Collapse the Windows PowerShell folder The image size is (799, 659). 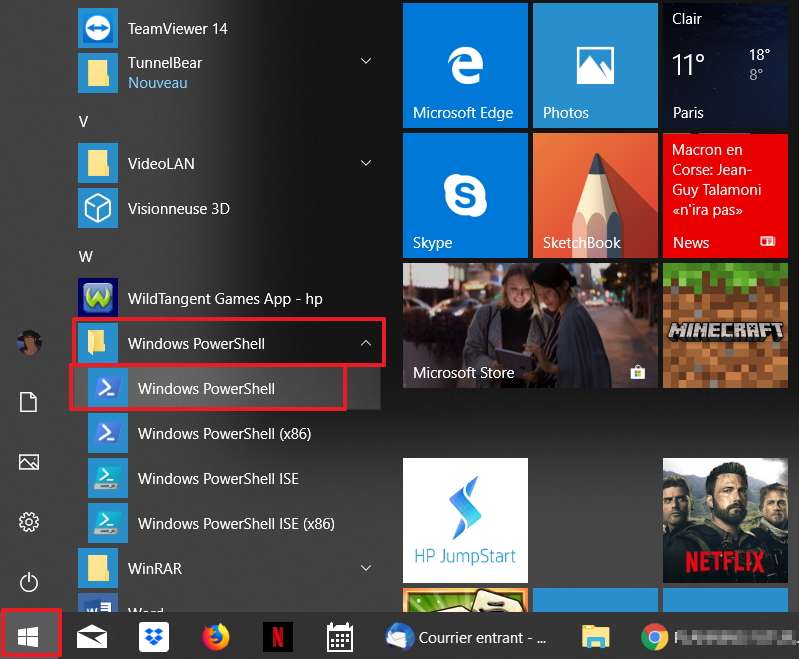[x=366, y=343]
